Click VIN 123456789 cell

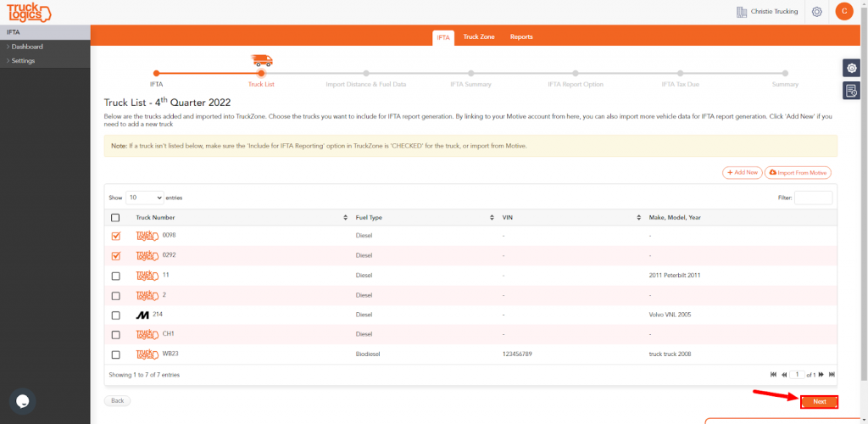point(517,354)
